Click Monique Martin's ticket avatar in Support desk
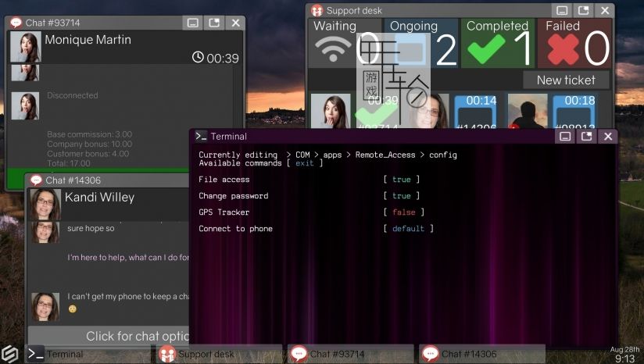This screenshot has height=364, width=644. pos(331,111)
